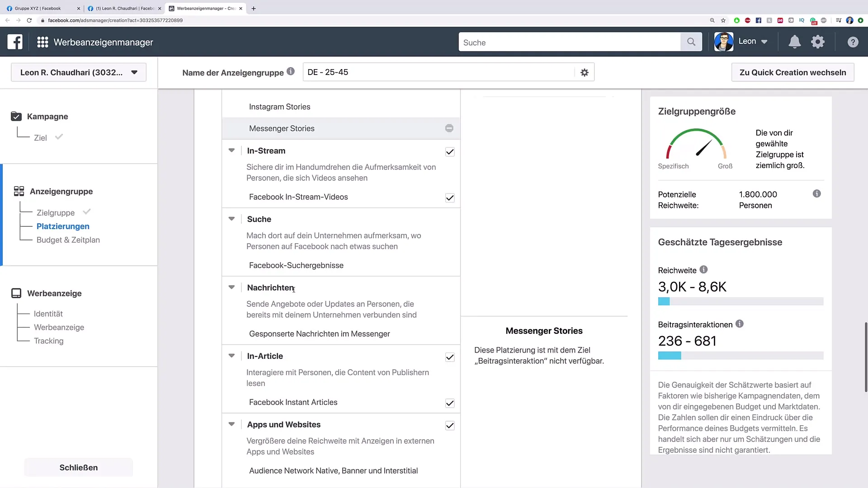Screen dimensions: 868x488
Task: Close the Gruppe XYZ tab
Action: [78, 9]
